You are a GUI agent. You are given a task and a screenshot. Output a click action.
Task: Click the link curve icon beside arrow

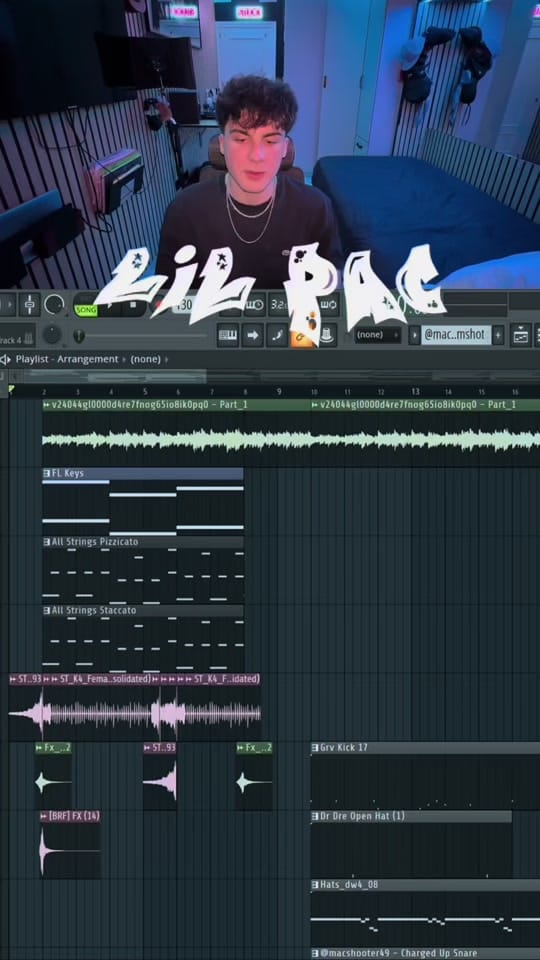click(x=277, y=335)
